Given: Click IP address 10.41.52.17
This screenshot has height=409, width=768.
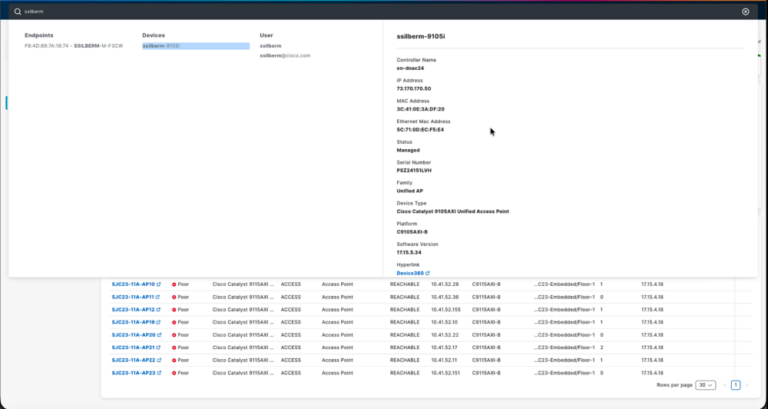Looking at the screenshot, I should coord(444,348).
